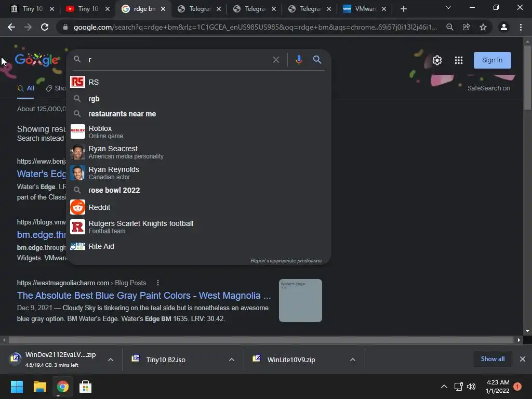Viewport: 532px width, 399px height.
Task: Open File Explorer from the taskbar
Action: point(39,387)
